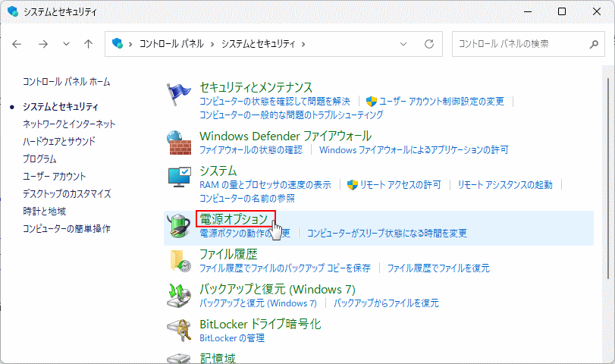Open ハードウェアとサウンド category

(x=59, y=141)
